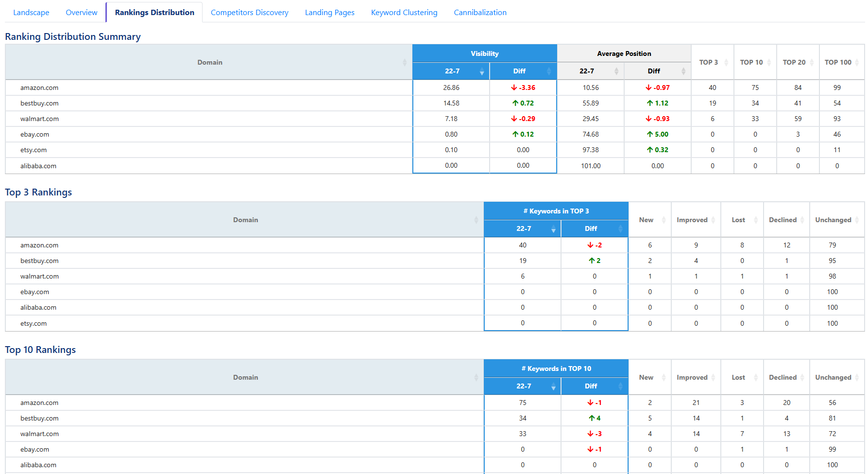Sort by Average Position Diff arrows

pos(683,71)
